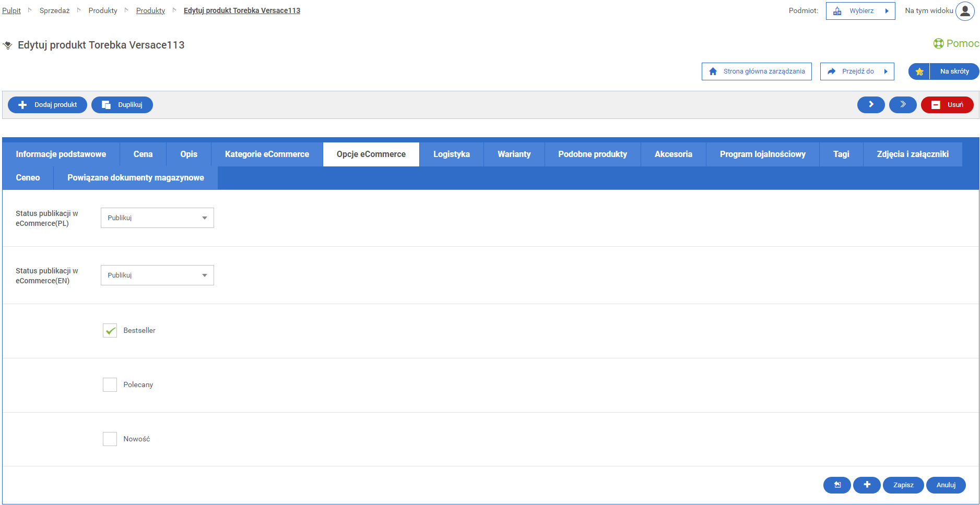Open the eCommerce(EN) publication status dropdown
The image size is (980, 505).
tap(157, 275)
